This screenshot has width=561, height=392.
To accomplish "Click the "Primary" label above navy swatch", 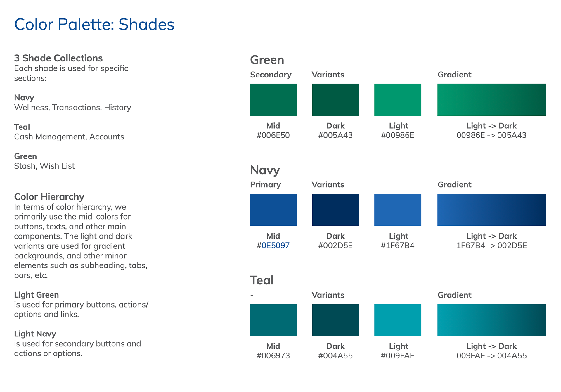I will tap(265, 185).
